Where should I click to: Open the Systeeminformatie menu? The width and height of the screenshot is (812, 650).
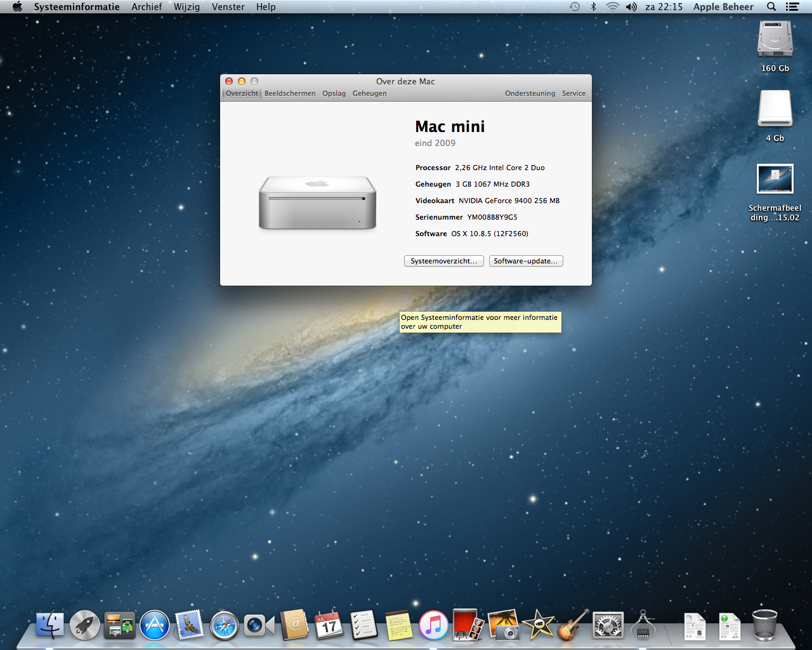tap(77, 7)
